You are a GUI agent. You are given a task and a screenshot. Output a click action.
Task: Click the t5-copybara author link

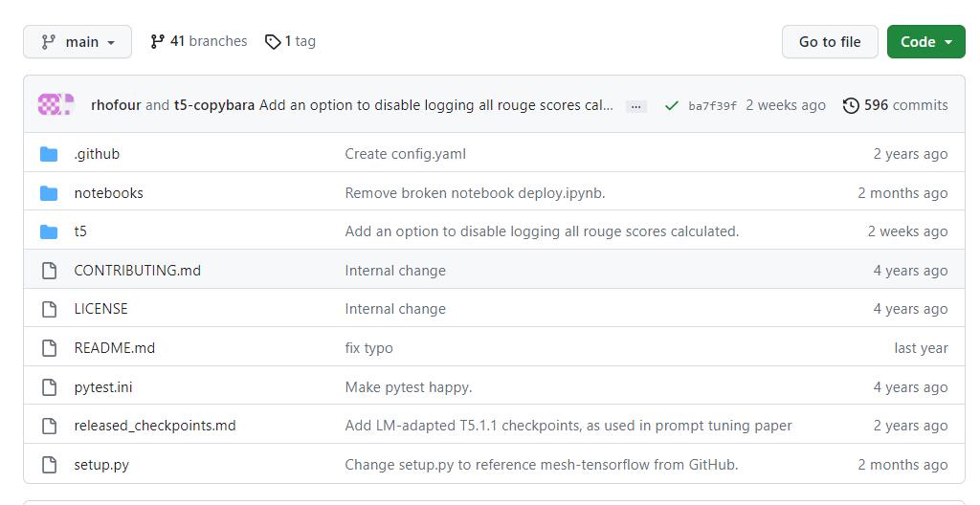coord(213,105)
